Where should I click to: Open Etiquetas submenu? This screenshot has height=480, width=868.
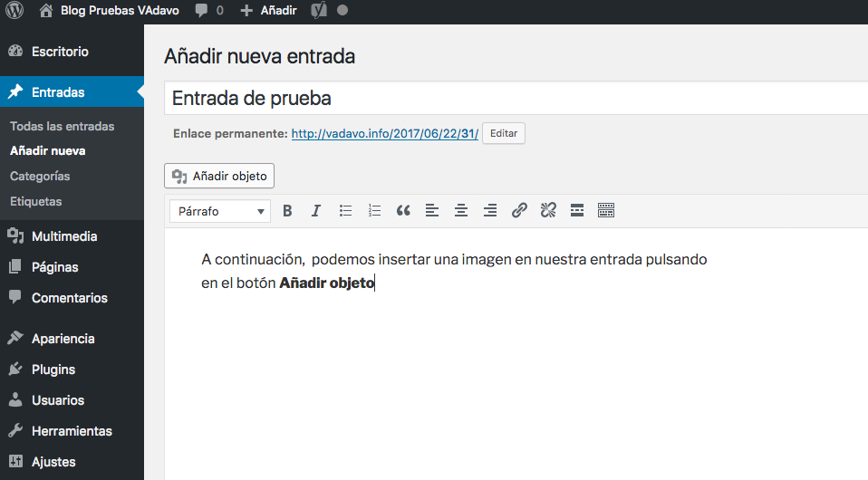coord(36,202)
